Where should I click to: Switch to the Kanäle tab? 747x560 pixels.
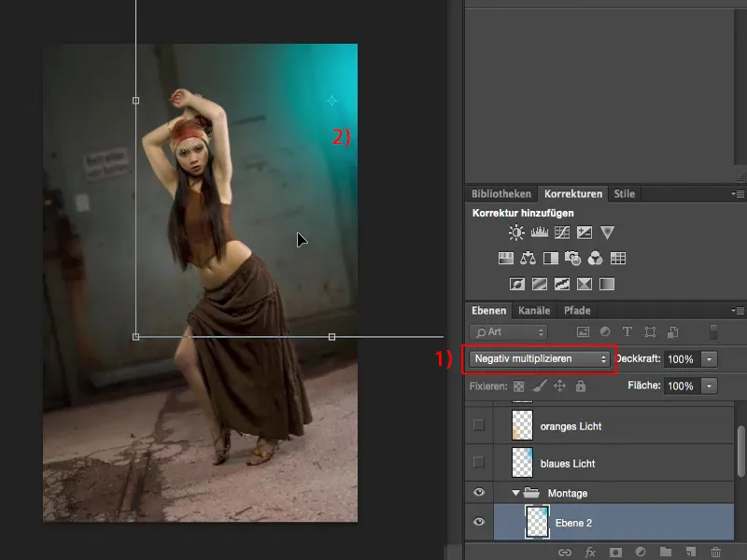point(534,311)
